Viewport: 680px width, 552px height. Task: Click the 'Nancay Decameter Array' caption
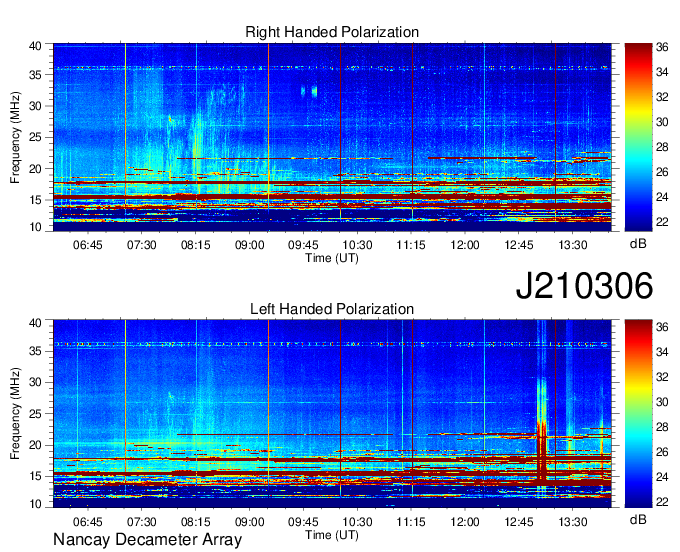tap(147, 539)
